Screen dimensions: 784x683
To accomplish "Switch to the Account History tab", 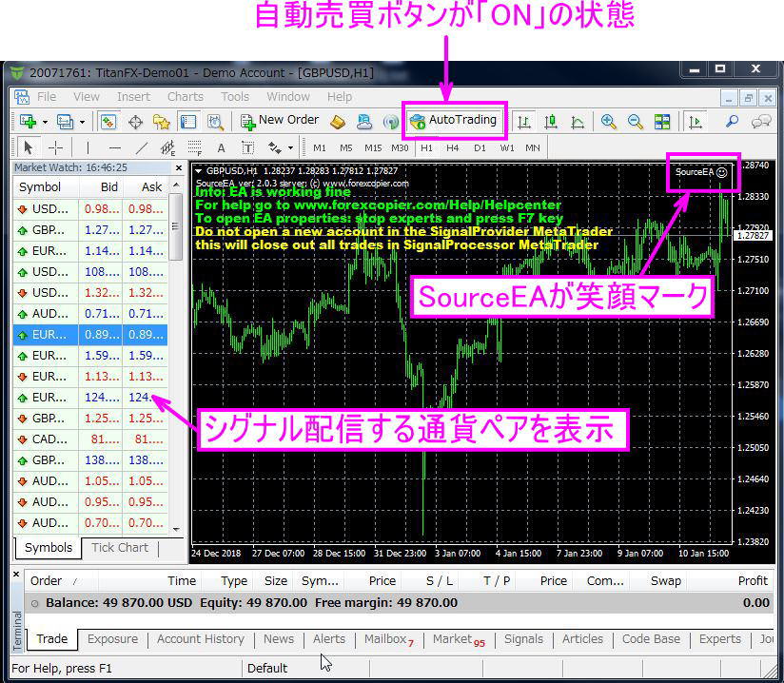I will [200, 639].
